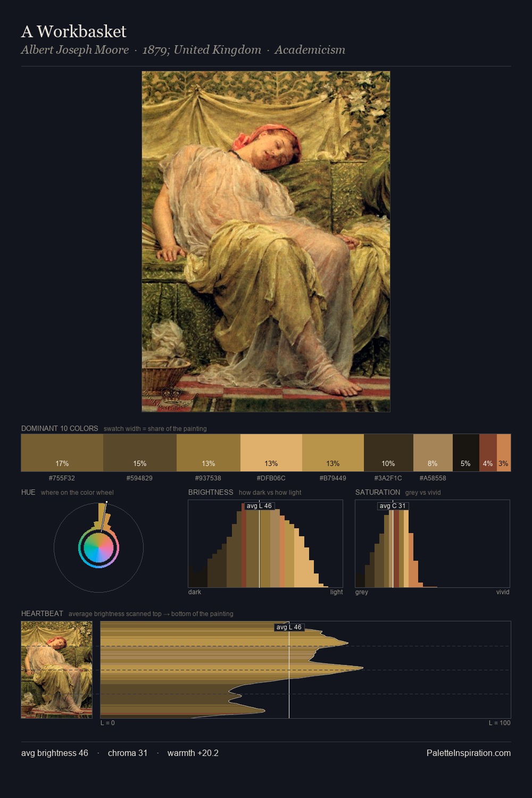Click 'avg brightness 46' footer text

click(55, 753)
